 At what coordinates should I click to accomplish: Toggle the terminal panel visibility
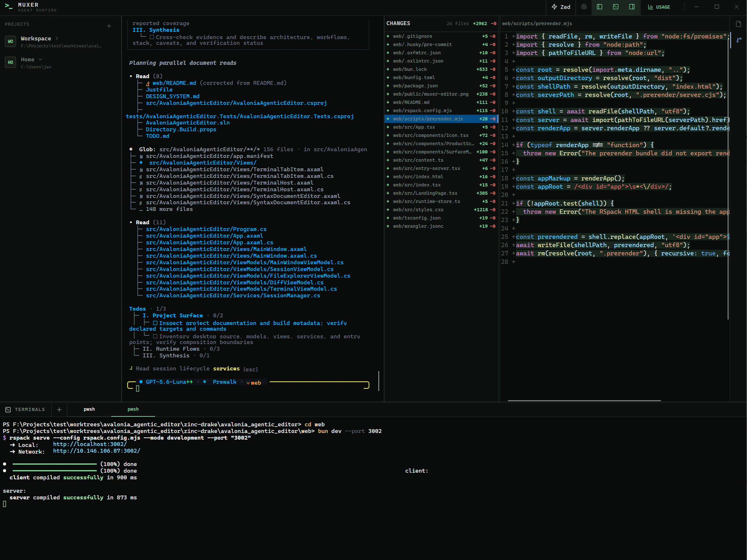click(x=616, y=7)
